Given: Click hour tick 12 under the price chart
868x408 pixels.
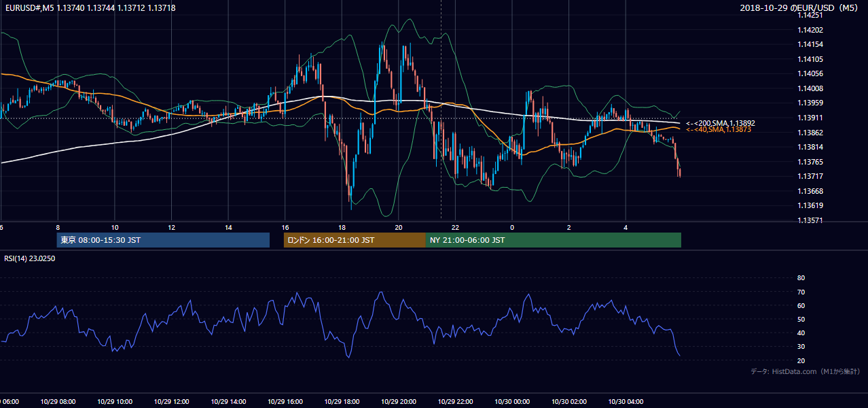Looking at the screenshot, I should (x=172, y=228).
